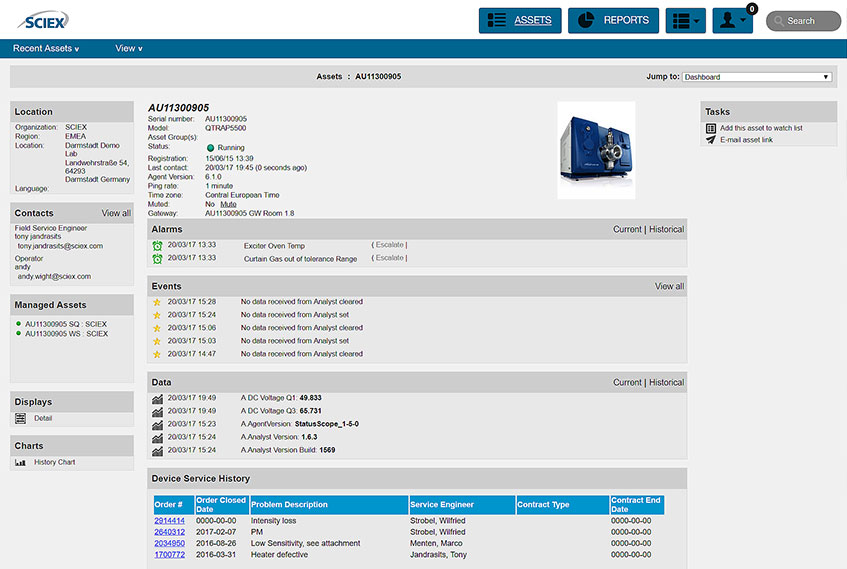Click View all in Contacts panel
This screenshot has width=847, height=569.
(x=116, y=213)
